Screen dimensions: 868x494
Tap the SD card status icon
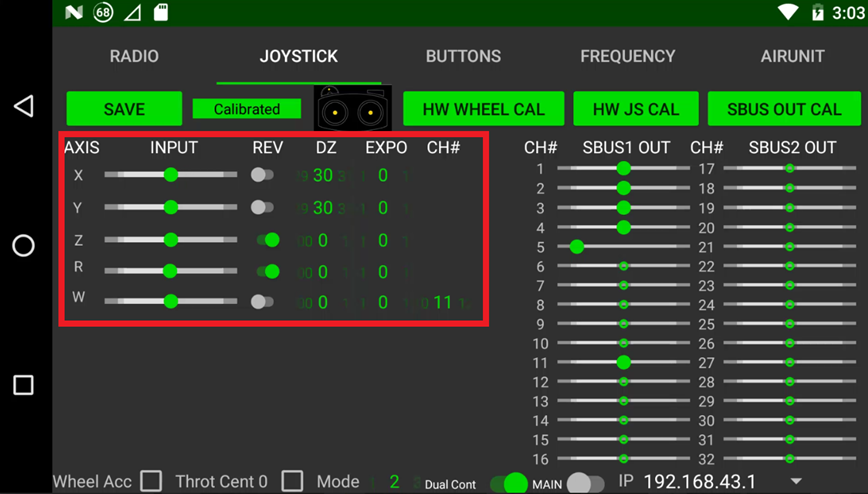click(161, 12)
